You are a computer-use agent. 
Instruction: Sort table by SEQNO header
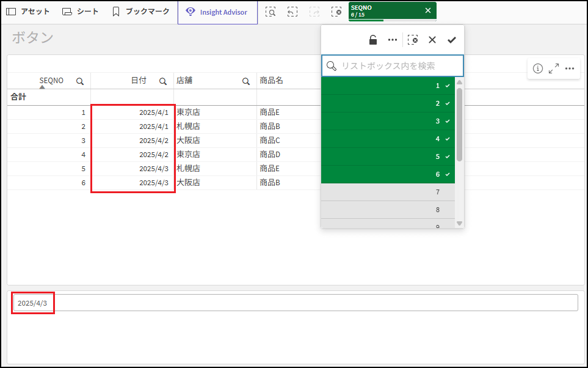pos(51,80)
